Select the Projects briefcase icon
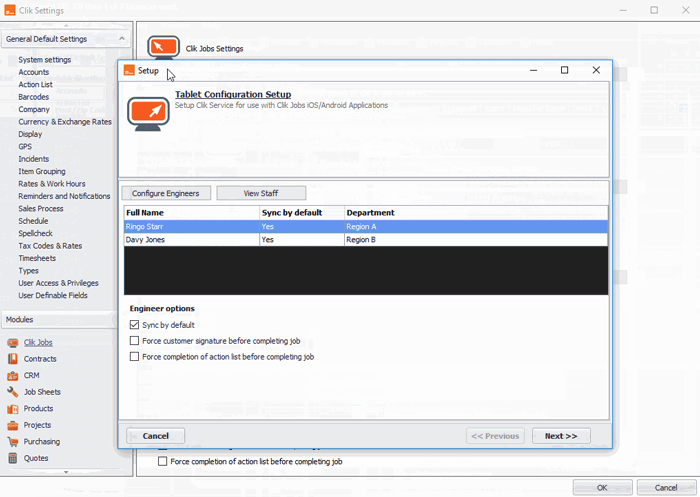700x497 pixels. [x=13, y=425]
